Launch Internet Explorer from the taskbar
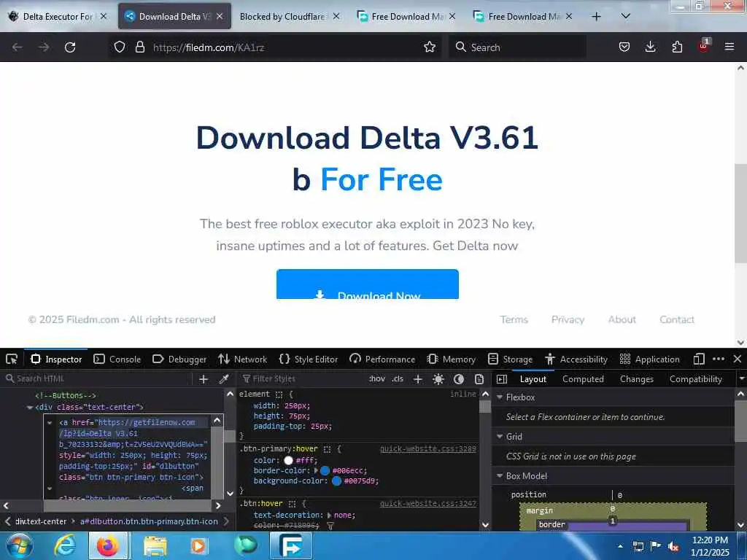 64,545
